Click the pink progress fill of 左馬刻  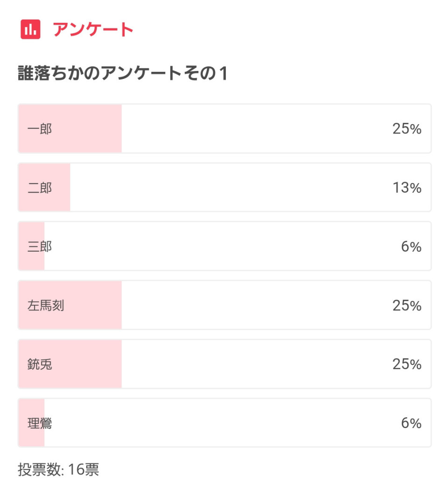click(70, 305)
